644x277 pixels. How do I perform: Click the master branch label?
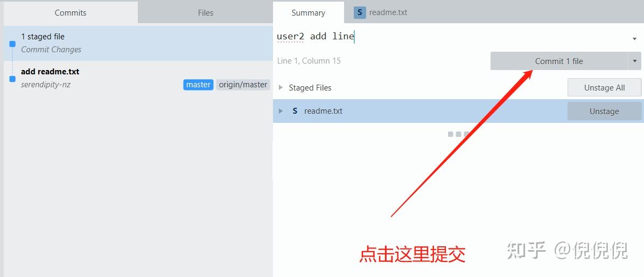click(x=198, y=85)
